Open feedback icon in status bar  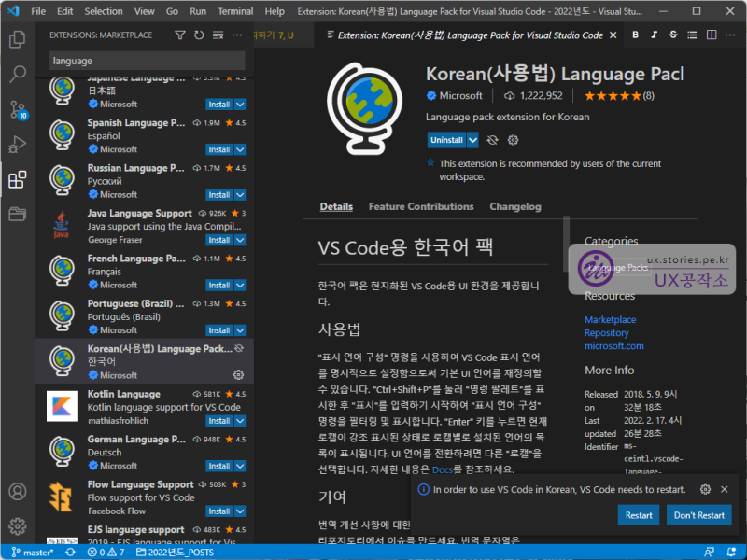click(710, 552)
